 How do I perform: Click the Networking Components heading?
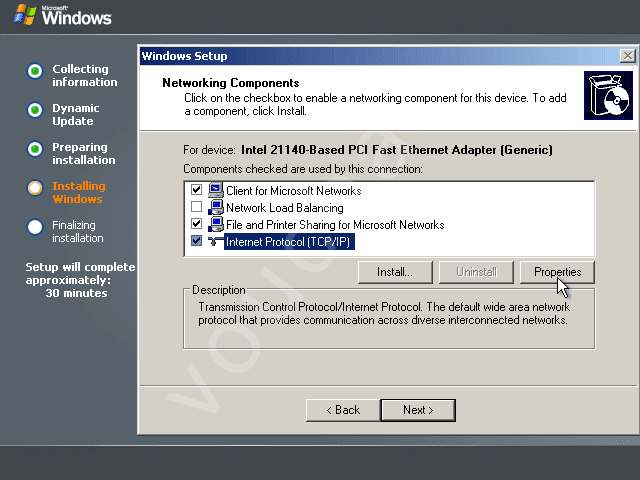[x=231, y=83]
